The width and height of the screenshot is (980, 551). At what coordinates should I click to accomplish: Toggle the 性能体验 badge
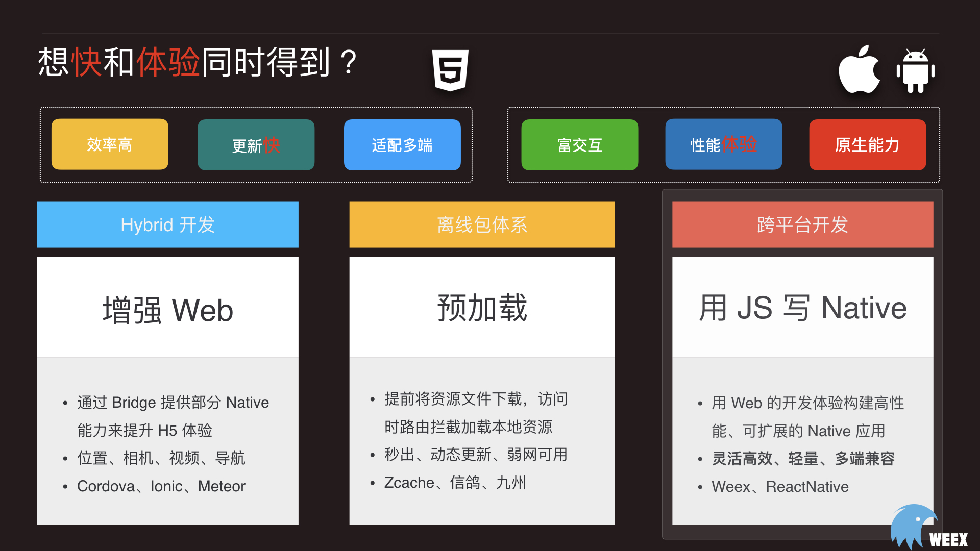coord(724,144)
